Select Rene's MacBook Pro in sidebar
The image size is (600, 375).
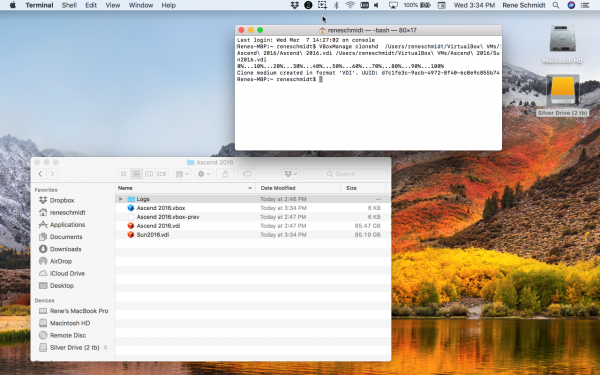click(79, 311)
